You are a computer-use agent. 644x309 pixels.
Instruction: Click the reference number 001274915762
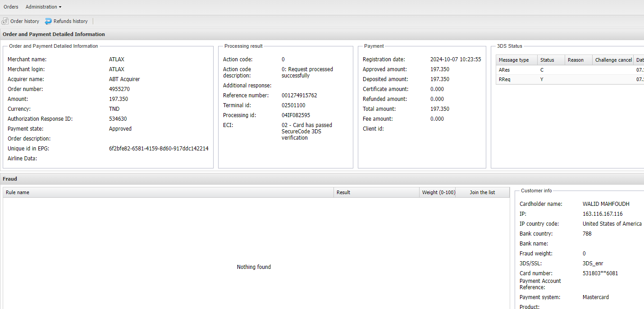299,95
